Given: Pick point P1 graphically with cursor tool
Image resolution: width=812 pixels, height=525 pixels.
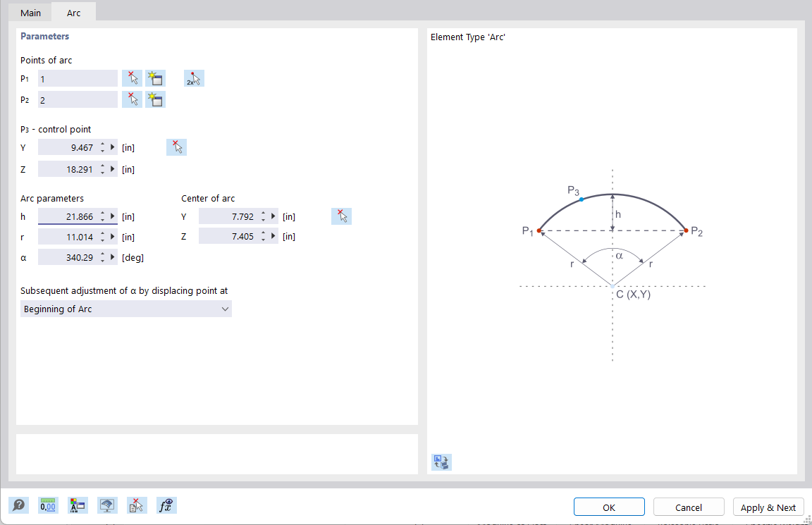Looking at the screenshot, I should (x=132, y=78).
